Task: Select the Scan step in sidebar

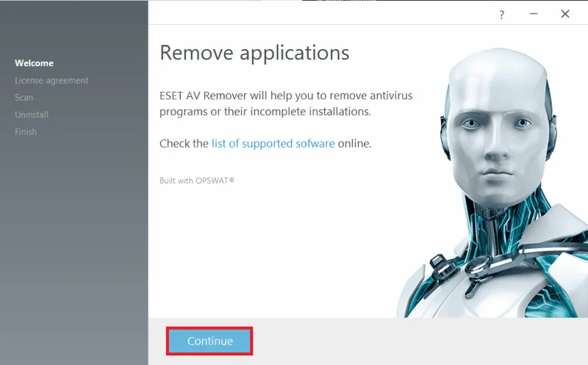Action: click(x=24, y=98)
